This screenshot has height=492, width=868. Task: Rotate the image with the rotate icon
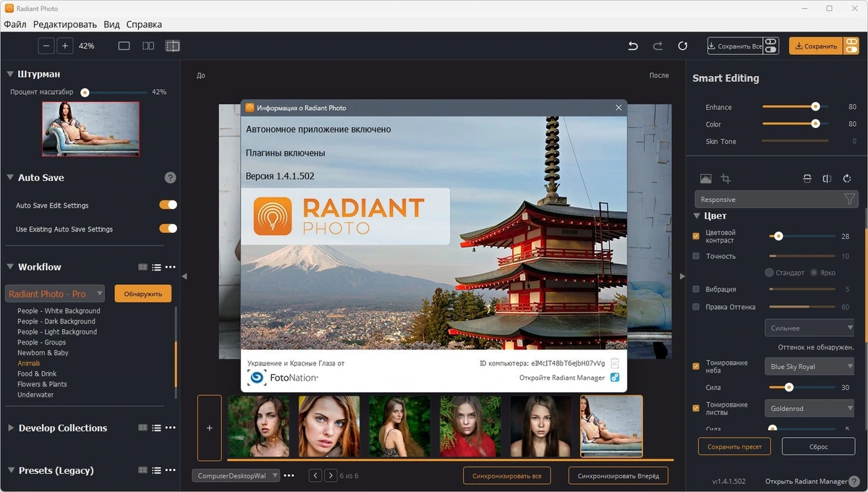(846, 179)
